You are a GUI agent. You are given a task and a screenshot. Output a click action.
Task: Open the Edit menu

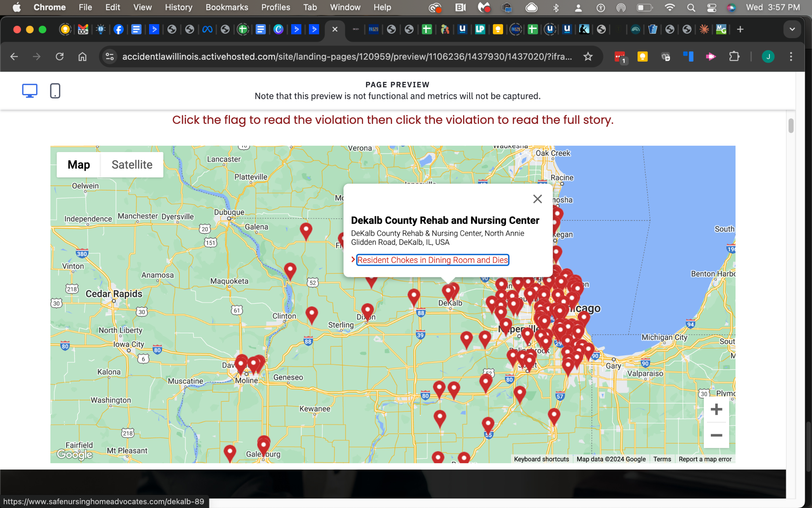tap(113, 7)
